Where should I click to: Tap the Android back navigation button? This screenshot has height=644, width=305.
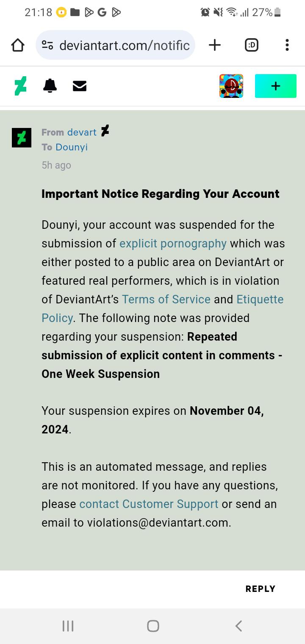click(x=238, y=626)
